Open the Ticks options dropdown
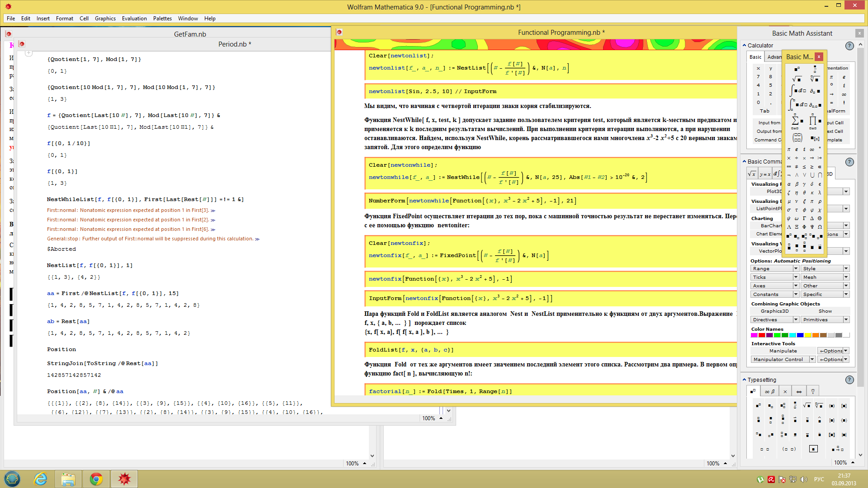Image resolution: width=868 pixels, height=488 pixels. click(775, 277)
